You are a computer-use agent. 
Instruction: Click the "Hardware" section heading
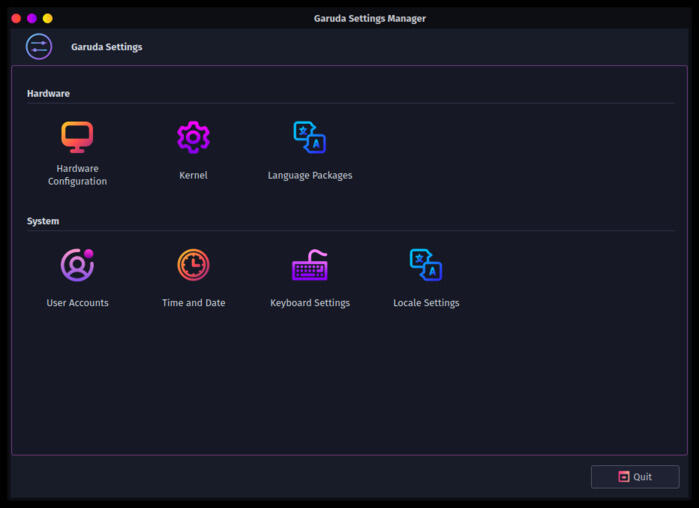pyautogui.click(x=48, y=94)
